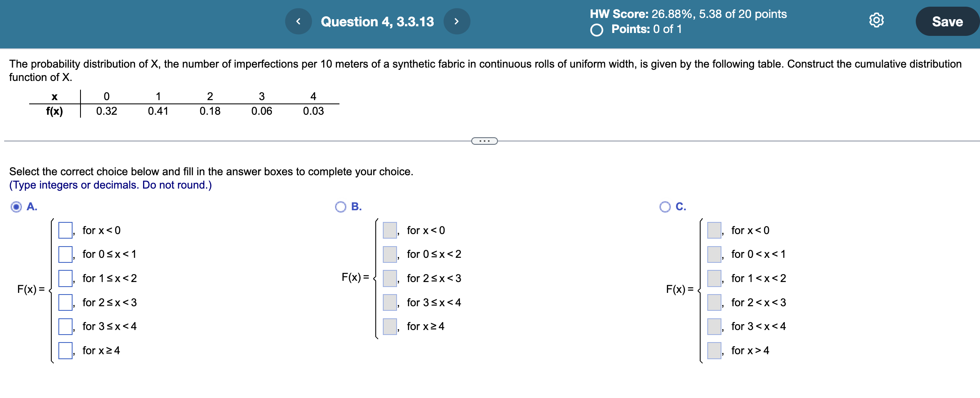
Task: Click the answer box for x>4 in choice C
Action: [713, 350]
